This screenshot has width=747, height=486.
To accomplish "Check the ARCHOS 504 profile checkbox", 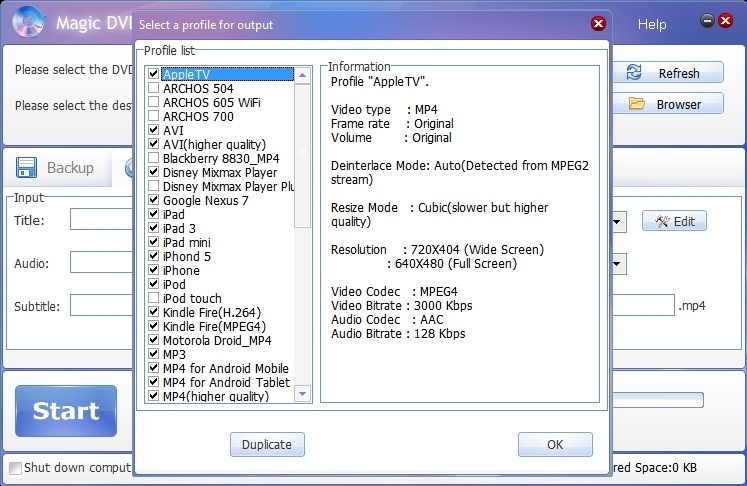I will (153, 88).
